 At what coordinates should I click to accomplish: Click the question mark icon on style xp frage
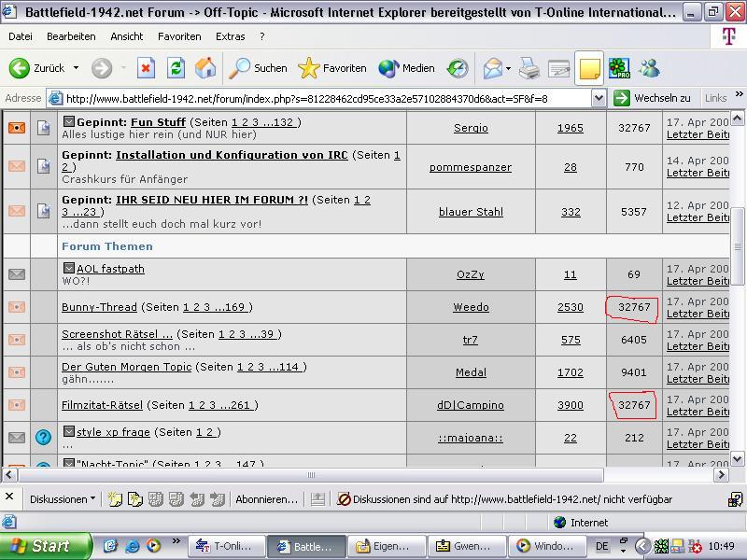[x=43, y=437]
